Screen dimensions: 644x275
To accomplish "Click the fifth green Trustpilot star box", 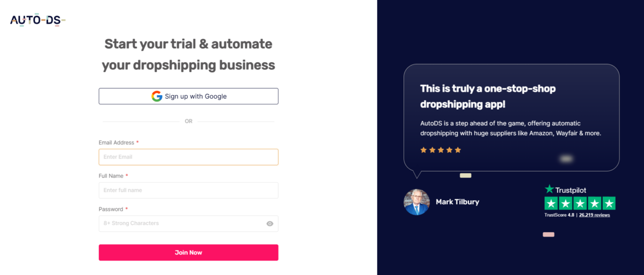I will (x=609, y=204).
